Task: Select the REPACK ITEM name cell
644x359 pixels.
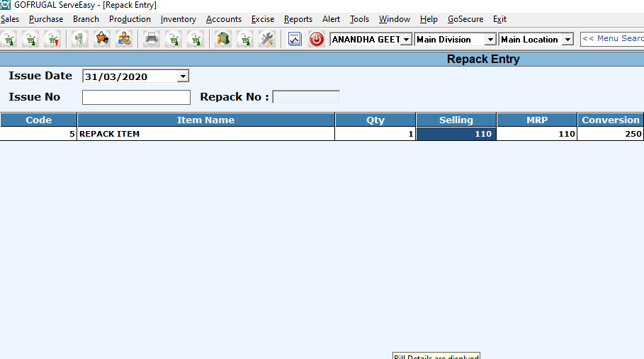Action: pyautogui.click(x=205, y=134)
